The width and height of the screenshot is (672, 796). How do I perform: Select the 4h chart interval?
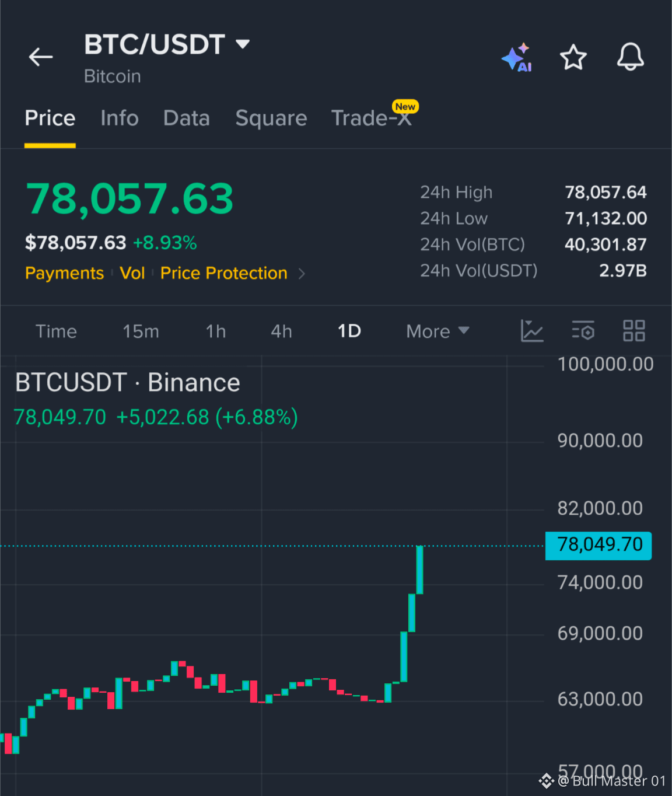tap(281, 331)
